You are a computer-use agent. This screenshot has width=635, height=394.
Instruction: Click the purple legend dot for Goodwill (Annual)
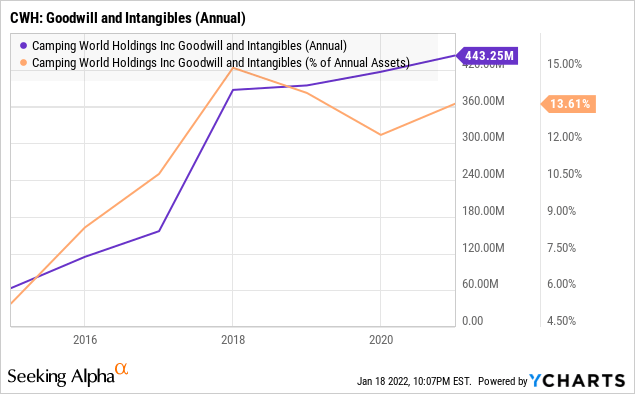coord(23,46)
